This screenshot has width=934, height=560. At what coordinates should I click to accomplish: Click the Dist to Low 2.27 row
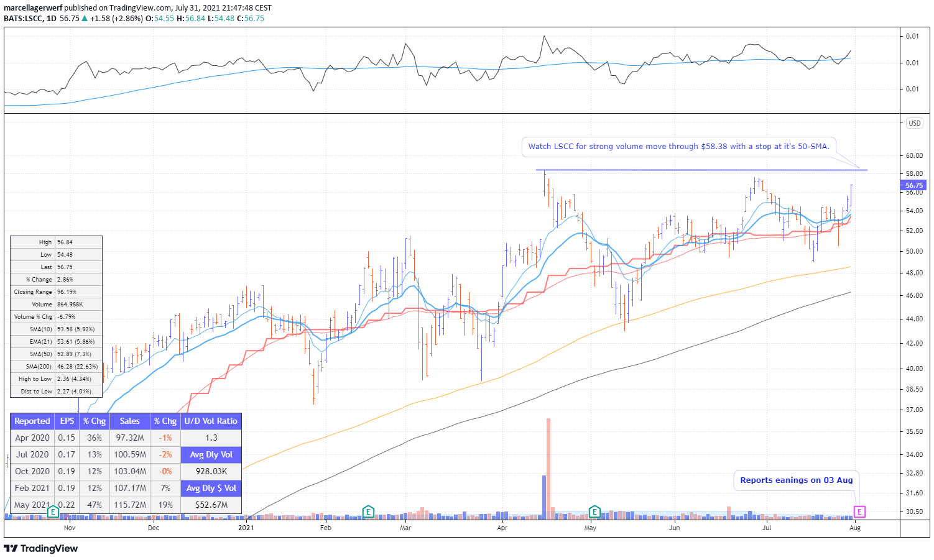click(56, 392)
